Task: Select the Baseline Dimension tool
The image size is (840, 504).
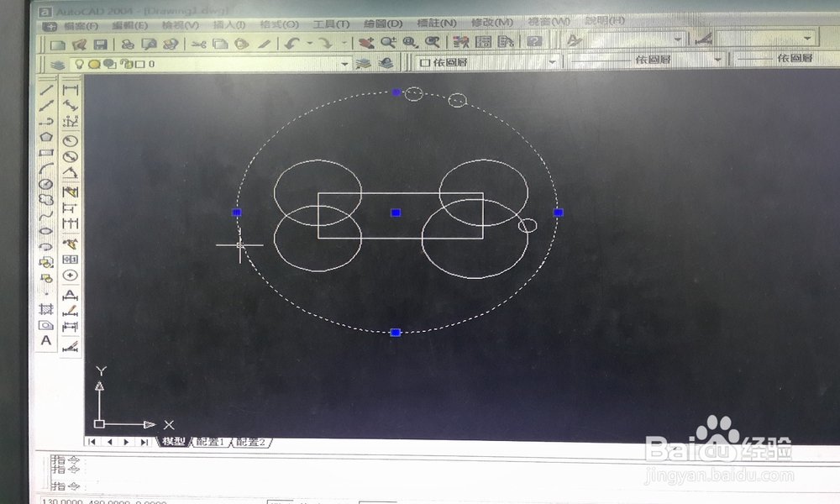Action: (71, 207)
